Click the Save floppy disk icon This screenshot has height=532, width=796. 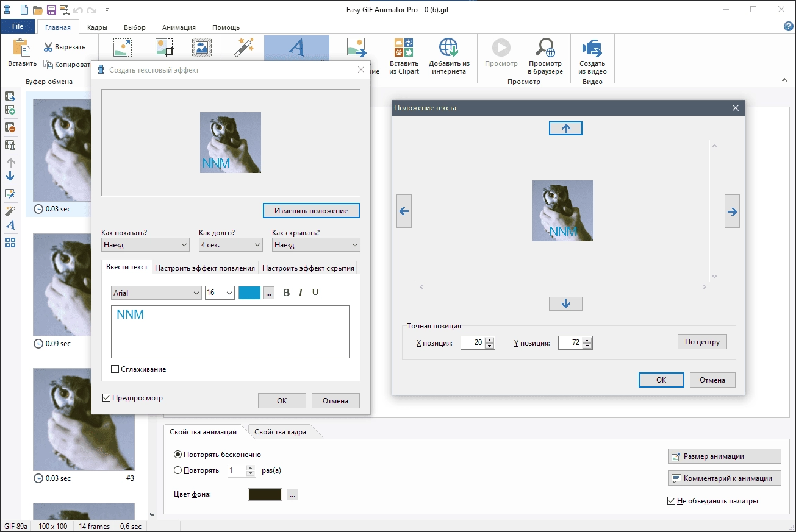tap(51, 10)
